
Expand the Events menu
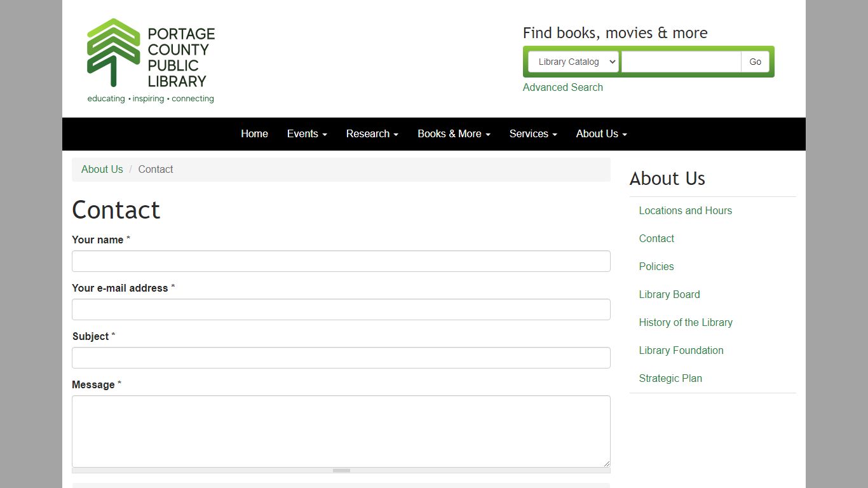pos(307,133)
